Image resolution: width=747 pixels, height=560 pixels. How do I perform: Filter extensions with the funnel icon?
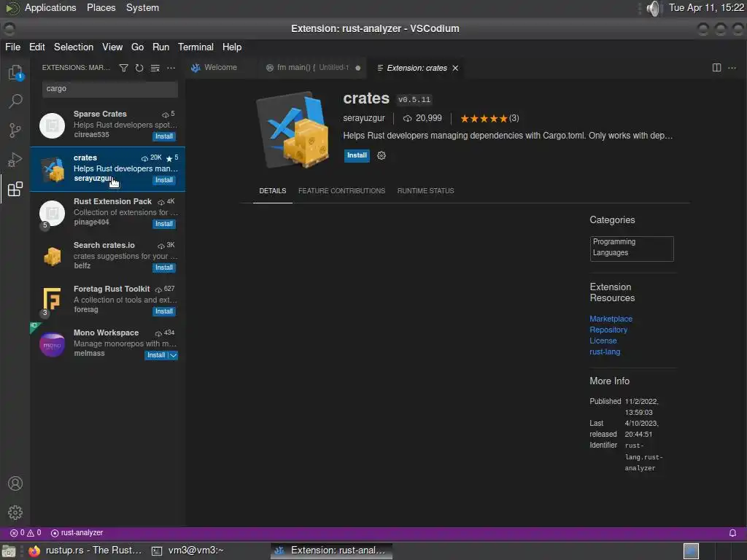[123, 68]
